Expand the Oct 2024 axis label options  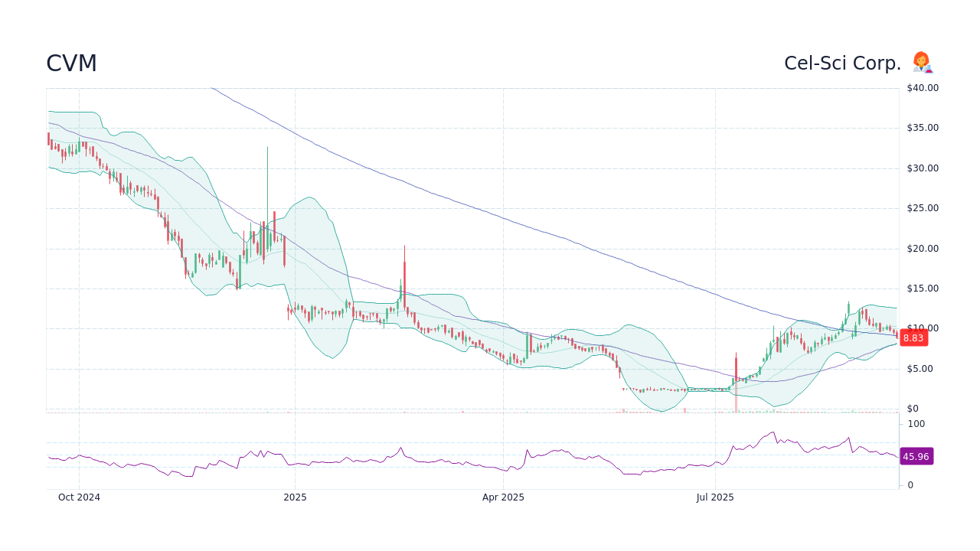click(80, 497)
